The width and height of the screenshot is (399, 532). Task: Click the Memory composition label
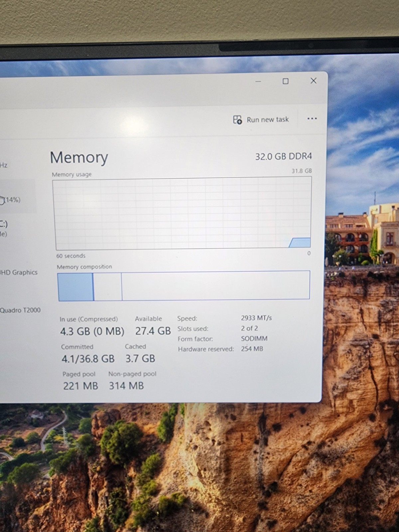(x=84, y=267)
